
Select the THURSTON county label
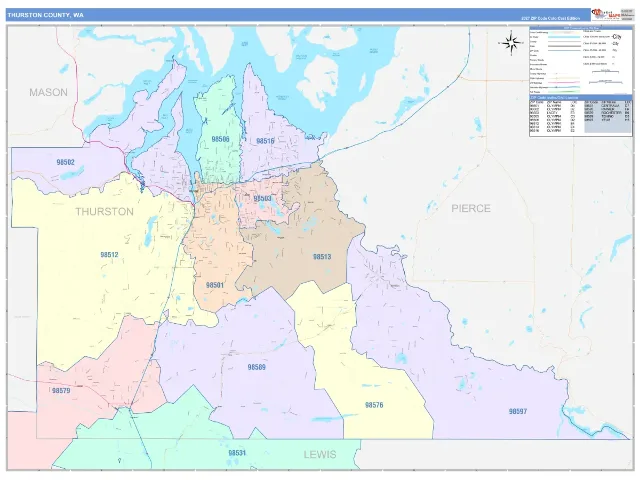click(x=104, y=211)
